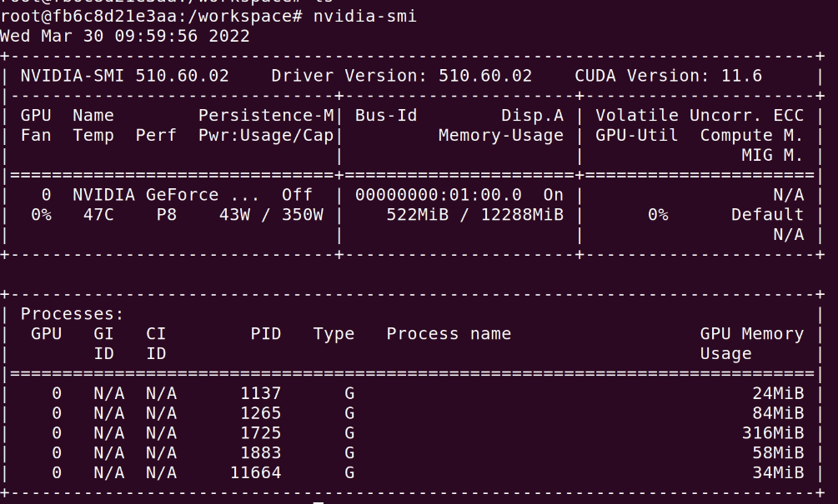This screenshot has width=838, height=504.
Task: Click the 'Compute M.' header text
Action: click(x=751, y=136)
